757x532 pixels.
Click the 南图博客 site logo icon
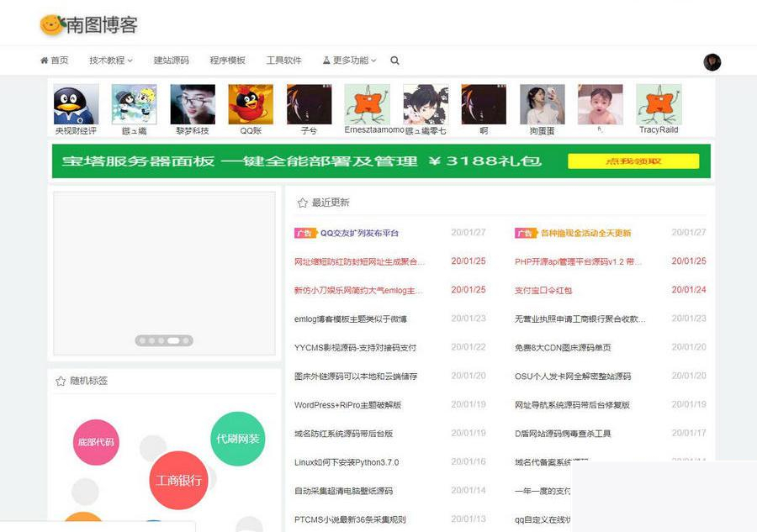[x=51, y=25]
